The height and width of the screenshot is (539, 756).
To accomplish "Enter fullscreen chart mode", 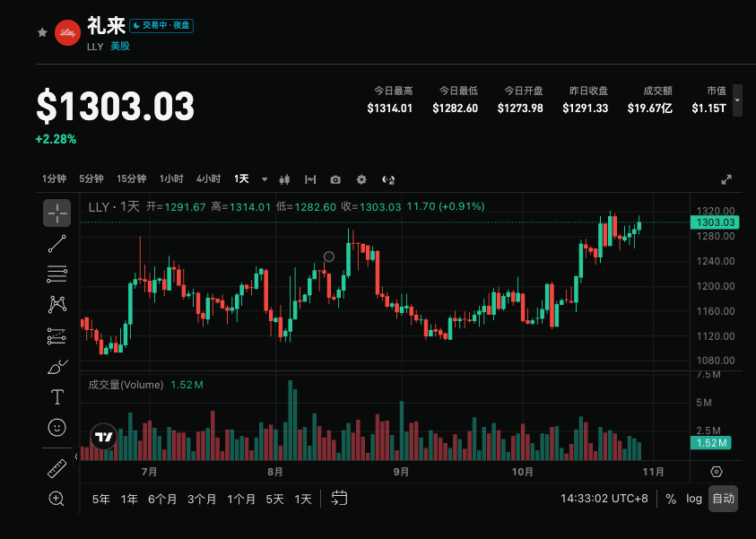I will [x=726, y=180].
